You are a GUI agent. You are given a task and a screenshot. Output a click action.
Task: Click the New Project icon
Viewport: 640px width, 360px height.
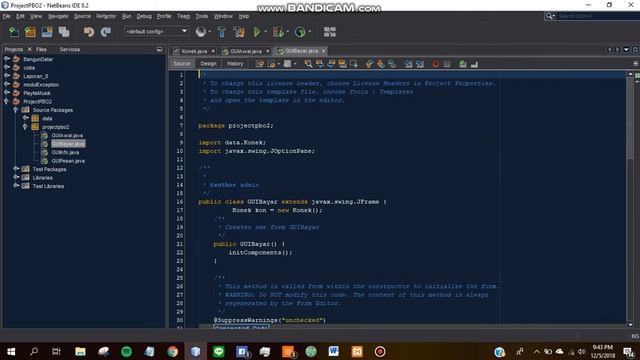tap(30, 32)
